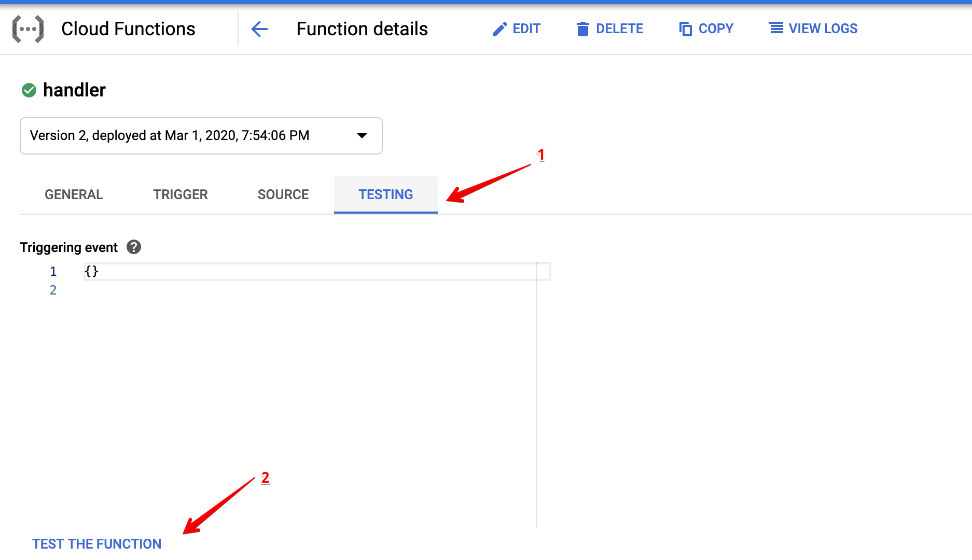Open help for Triggering event

coord(134,247)
